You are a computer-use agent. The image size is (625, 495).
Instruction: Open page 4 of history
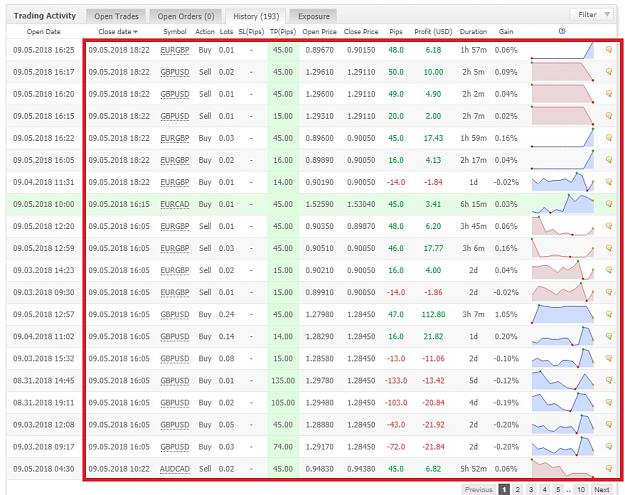pyautogui.click(x=544, y=489)
